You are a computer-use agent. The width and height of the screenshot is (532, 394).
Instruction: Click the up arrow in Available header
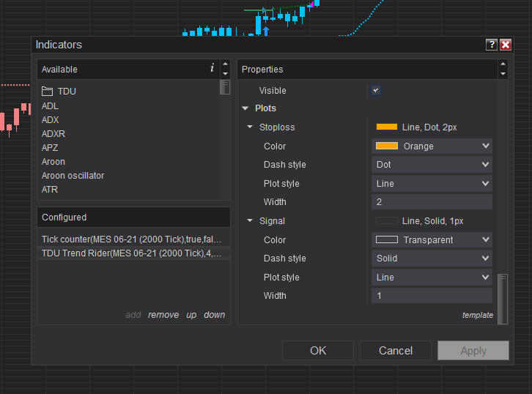(x=225, y=64)
